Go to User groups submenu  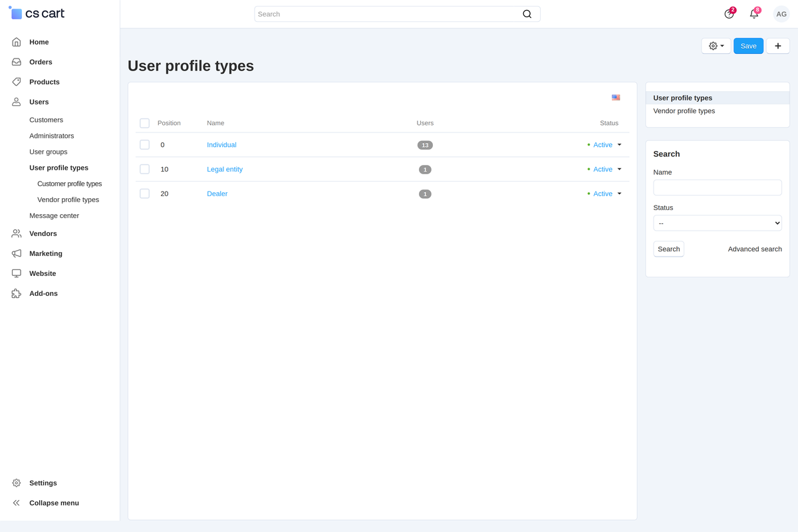tap(49, 152)
